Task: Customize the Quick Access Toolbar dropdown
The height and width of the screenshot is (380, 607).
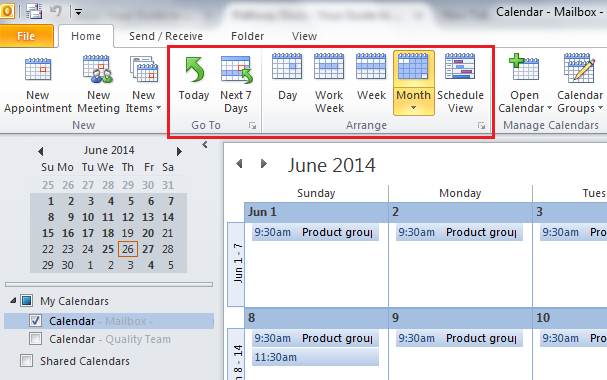Action: click(x=78, y=12)
